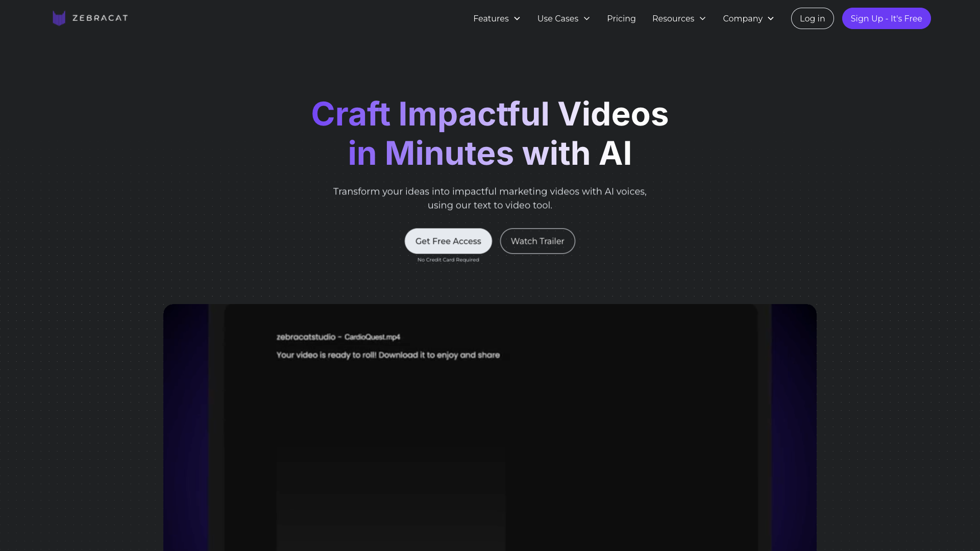Screen dimensions: 980x551
Task: Click Get Free Access button
Action: click(448, 241)
